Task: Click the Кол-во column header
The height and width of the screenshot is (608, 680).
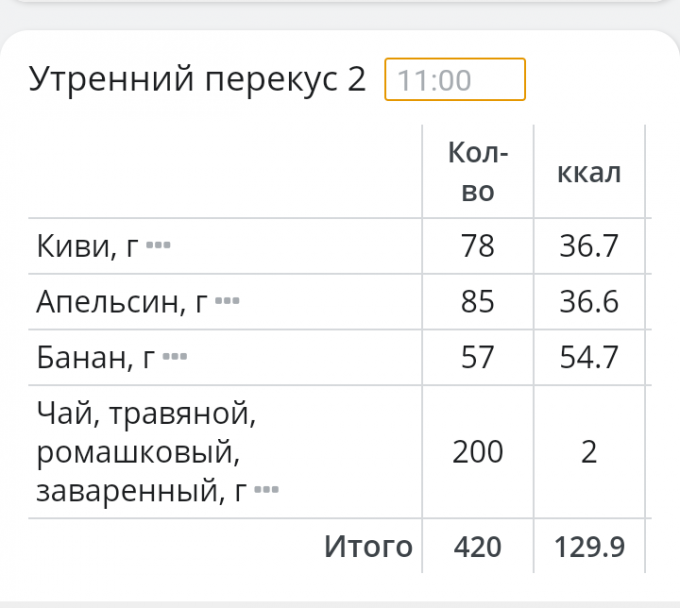Action: pyautogui.click(x=478, y=172)
